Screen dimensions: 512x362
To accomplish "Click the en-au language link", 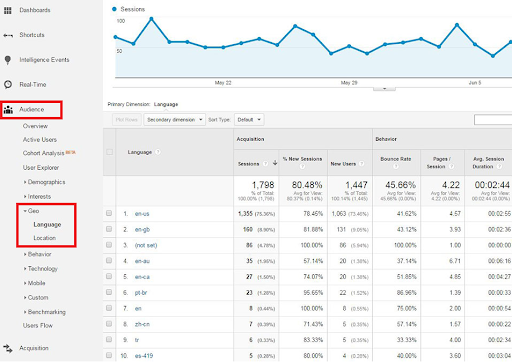I will pyautogui.click(x=142, y=261).
